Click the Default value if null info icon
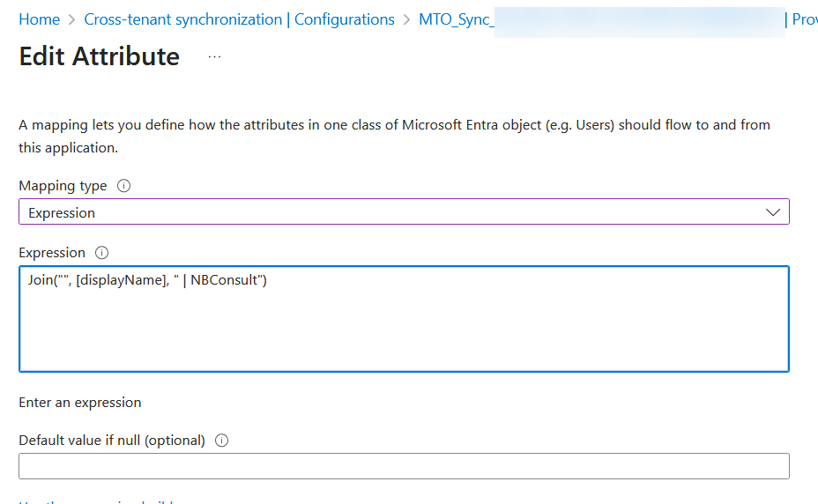The height and width of the screenshot is (504, 818). (222, 441)
